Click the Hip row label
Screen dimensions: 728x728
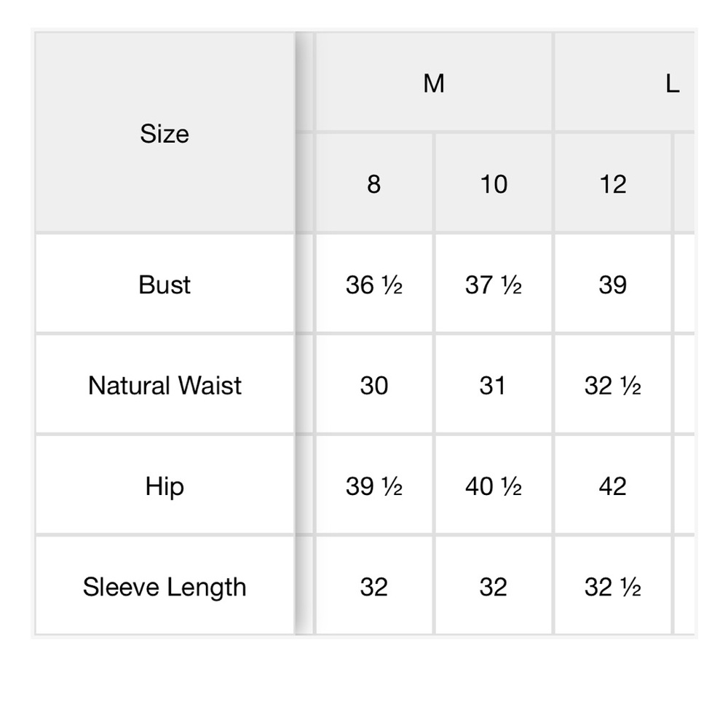tap(165, 485)
